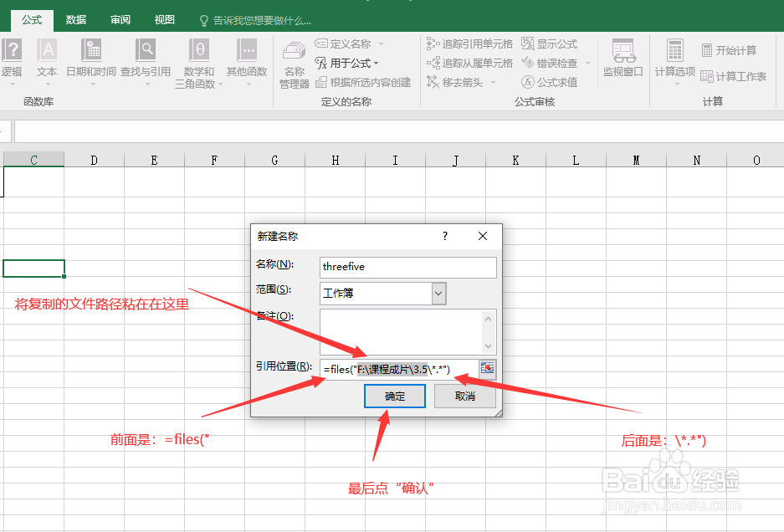This screenshot has width=784, height=532.
Task: Click inside the 名称 threefive field
Action: (407, 268)
